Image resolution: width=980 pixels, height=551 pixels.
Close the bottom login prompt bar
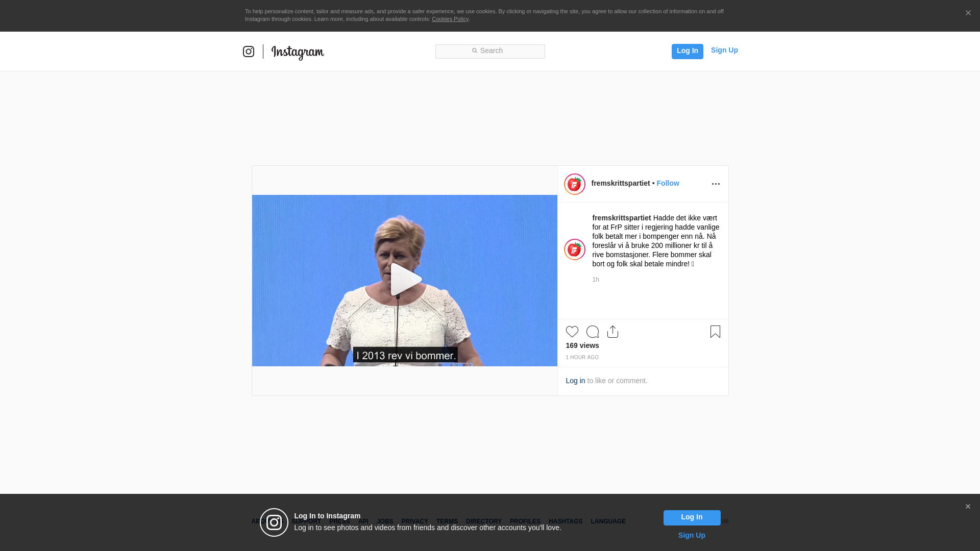pyautogui.click(x=968, y=507)
